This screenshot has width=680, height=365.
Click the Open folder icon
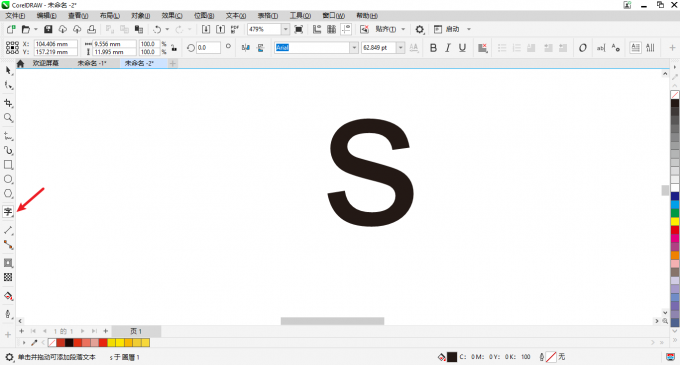26,29
